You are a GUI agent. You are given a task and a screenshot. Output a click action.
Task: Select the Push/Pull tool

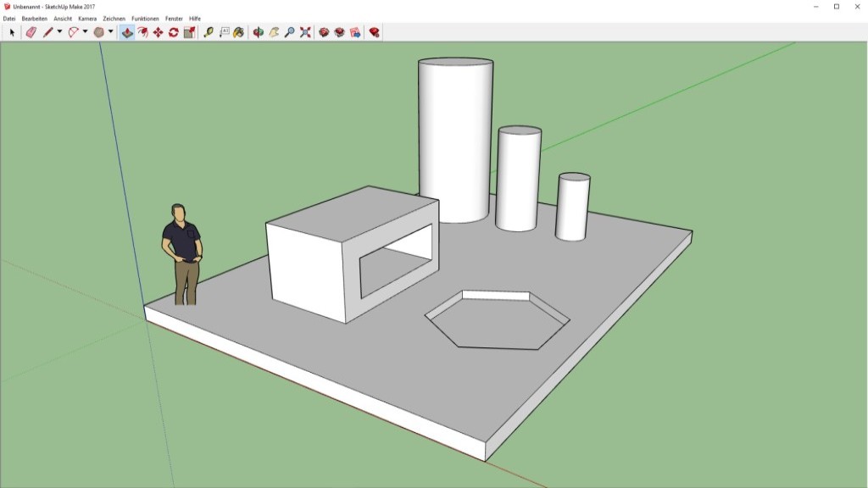[x=125, y=31]
